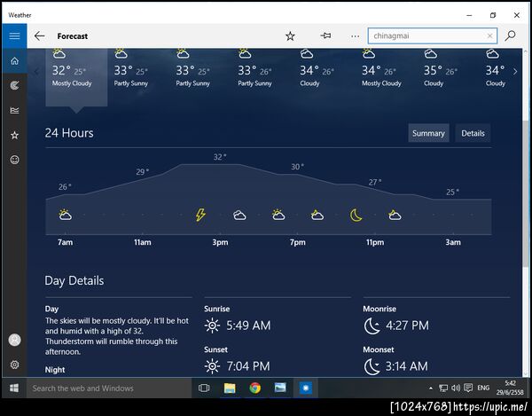The height and width of the screenshot is (416, 532).
Task: Open the hamburger navigation menu
Action: coord(14,36)
